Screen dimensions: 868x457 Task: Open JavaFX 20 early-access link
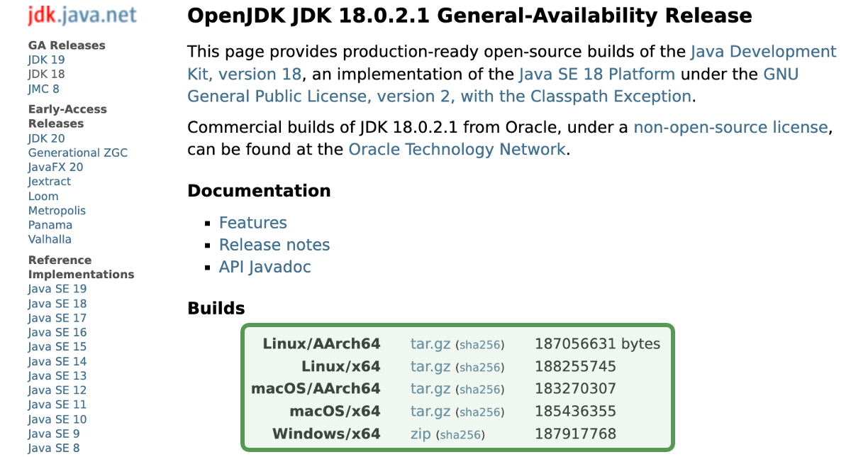click(55, 167)
